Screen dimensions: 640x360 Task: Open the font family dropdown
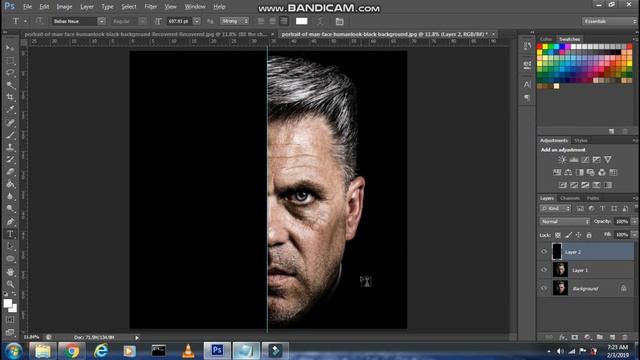click(101, 21)
